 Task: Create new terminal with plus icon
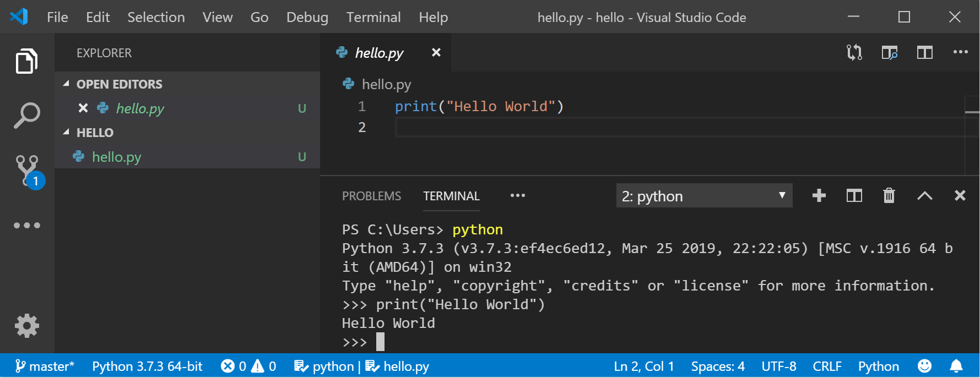point(819,195)
